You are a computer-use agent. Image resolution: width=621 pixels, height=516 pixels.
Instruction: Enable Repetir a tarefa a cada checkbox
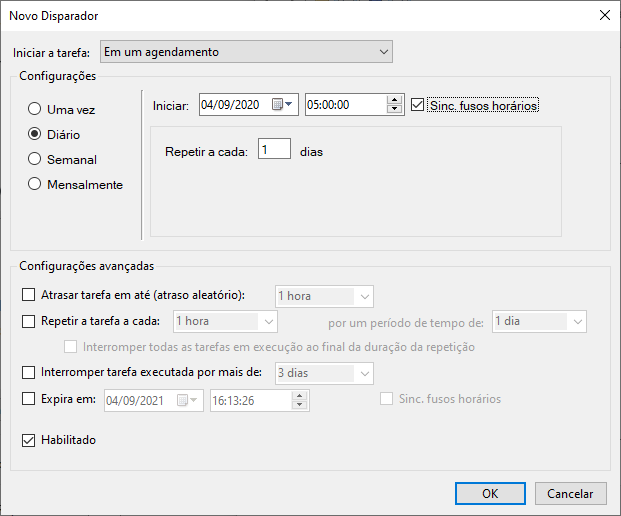click(x=29, y=321)
